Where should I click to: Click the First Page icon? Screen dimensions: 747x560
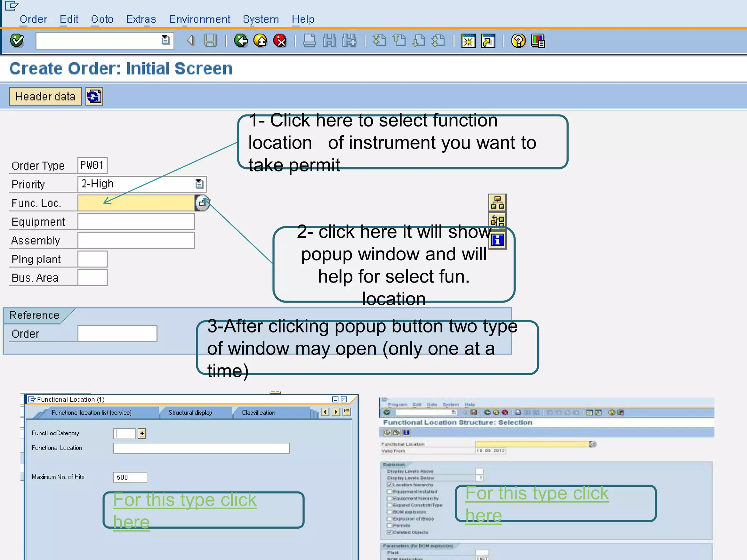click(379, 40)
